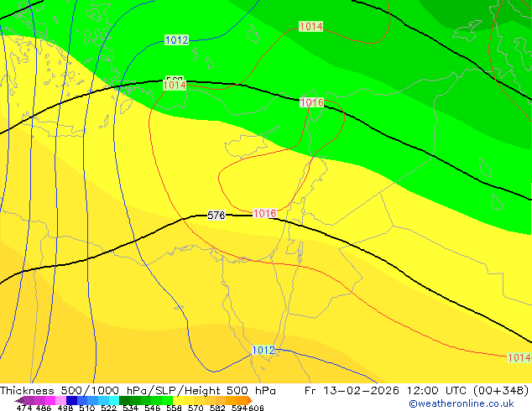Image resolution: width=532 pixels, height=411 pixels.
Task: Click the blue 1012 isobar label near map bottom
Action: point(263,350)
